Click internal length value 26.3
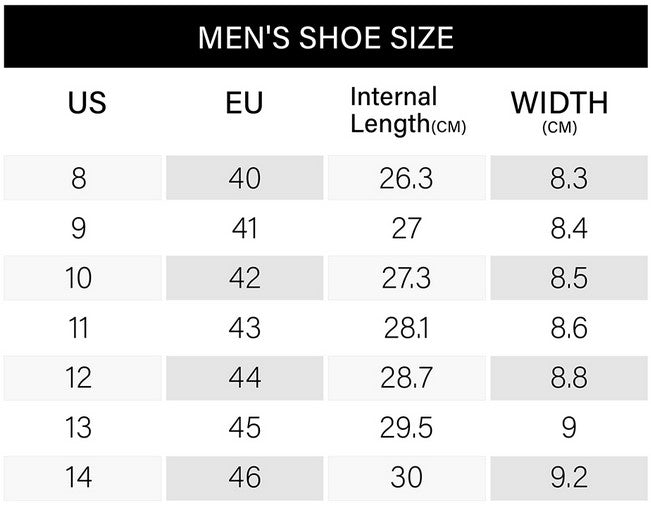651x508 pixels. pos(406,178)
